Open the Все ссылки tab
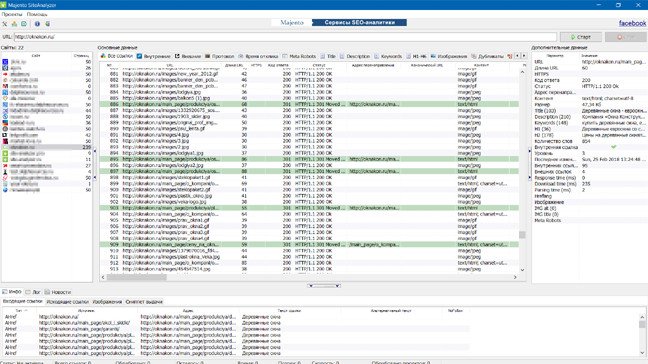Viewport: 648px width, 364px height. point(117,56)
